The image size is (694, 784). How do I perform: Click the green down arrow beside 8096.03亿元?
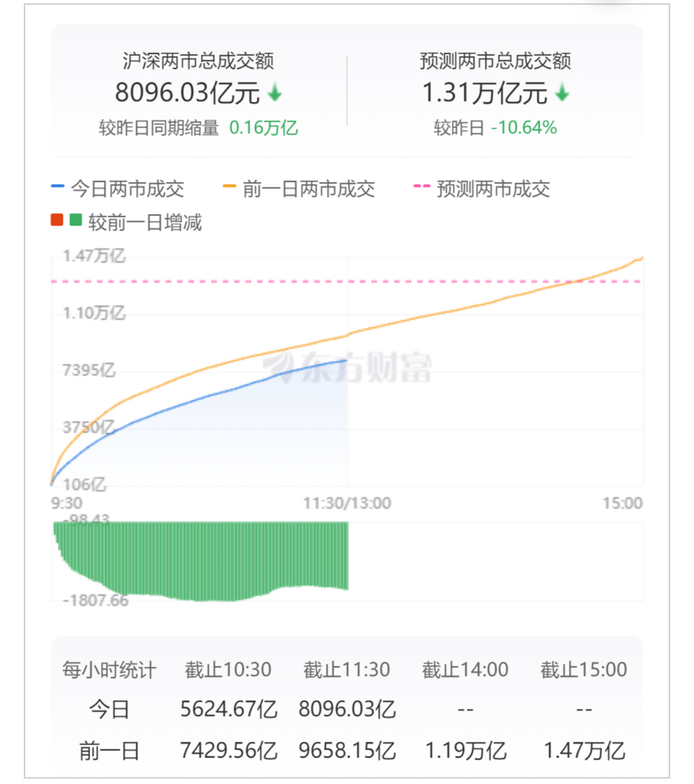pyautogui.click(x=275, y=93)
